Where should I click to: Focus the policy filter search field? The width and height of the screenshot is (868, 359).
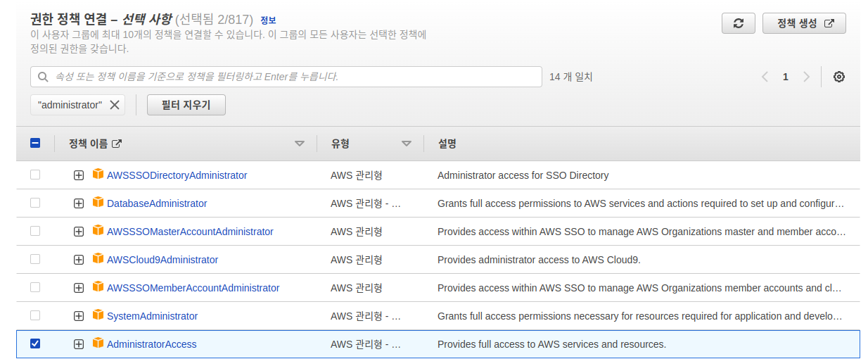[286, 77]
